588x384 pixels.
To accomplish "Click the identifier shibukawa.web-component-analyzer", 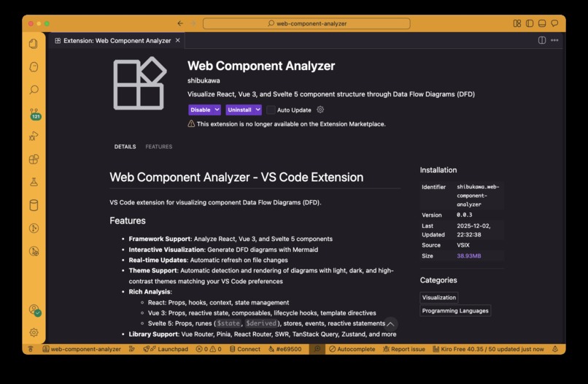I will (x=478, y=196).
